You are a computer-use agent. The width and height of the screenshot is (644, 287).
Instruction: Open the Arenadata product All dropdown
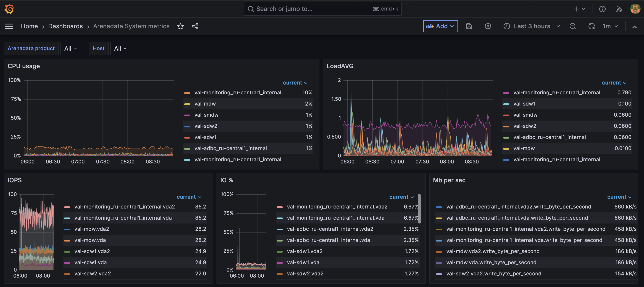(x=71, y=48)
